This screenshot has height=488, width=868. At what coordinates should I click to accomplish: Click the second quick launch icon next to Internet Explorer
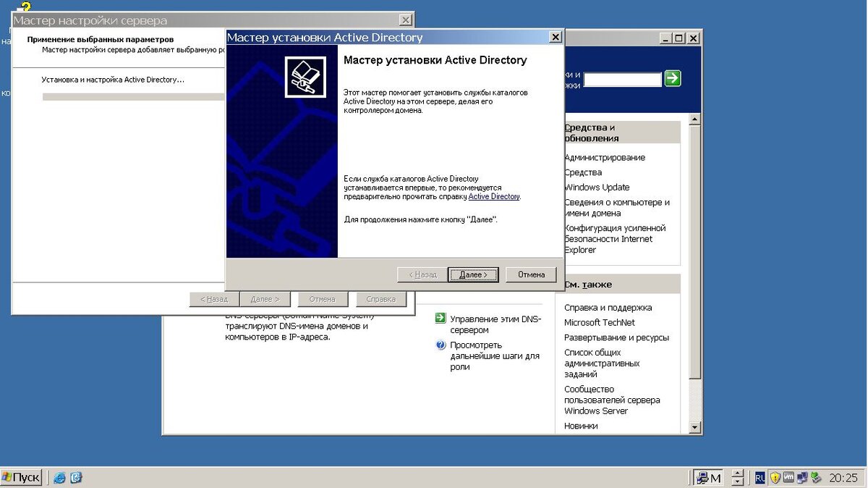point(76,478)
